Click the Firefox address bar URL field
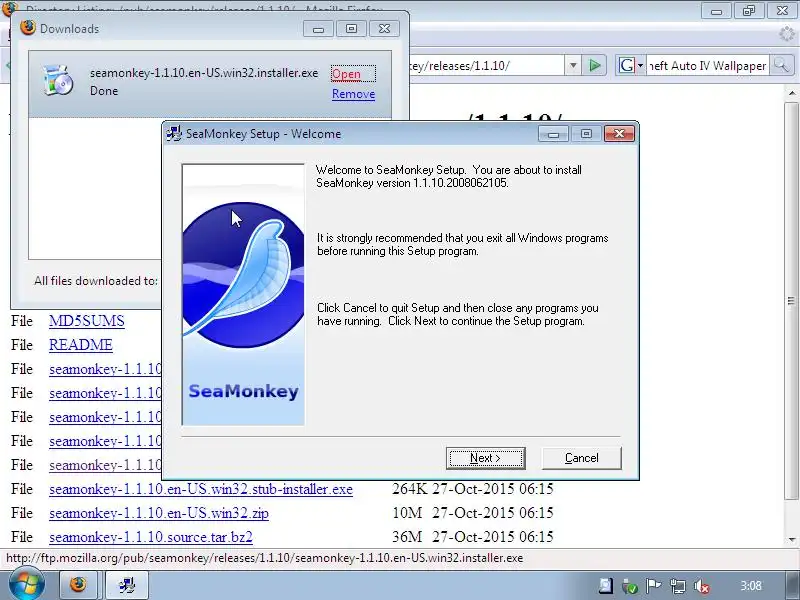This screenshot has height=600, width=800. click(x=486, y=66)
